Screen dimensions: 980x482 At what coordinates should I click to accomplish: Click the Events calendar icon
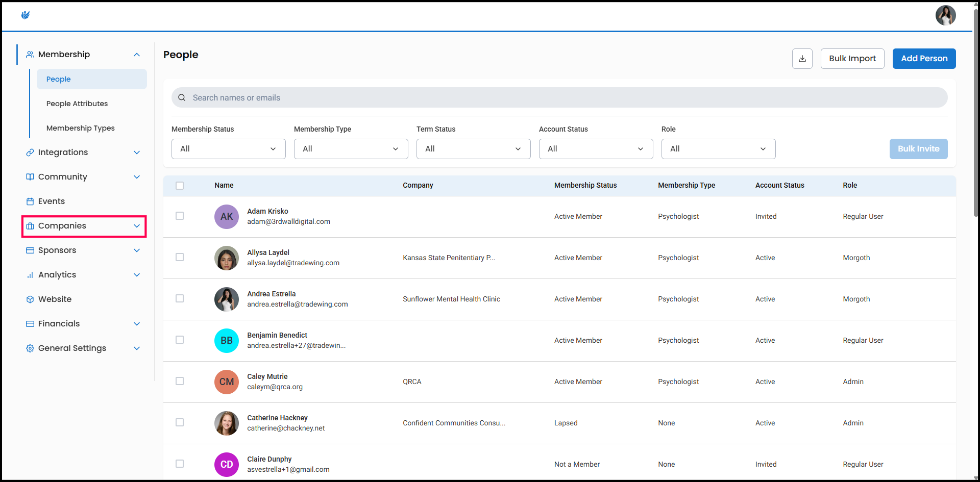(x=30, y=201)
